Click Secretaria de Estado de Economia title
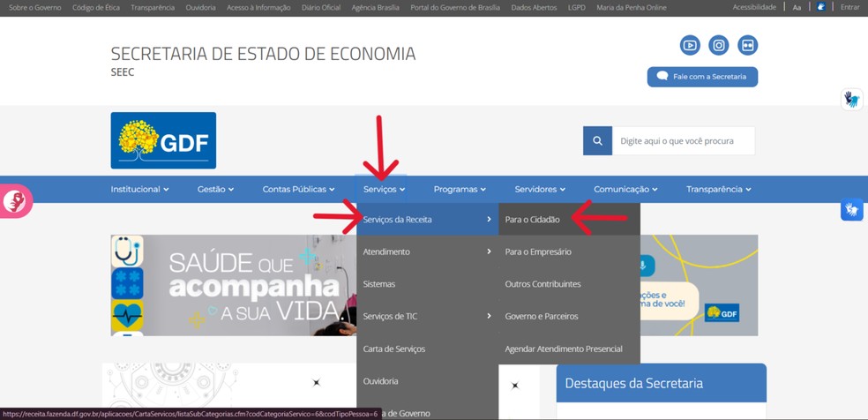Image resolution: width=868 pixels, height=420 pixels. (x=263, y=54)
